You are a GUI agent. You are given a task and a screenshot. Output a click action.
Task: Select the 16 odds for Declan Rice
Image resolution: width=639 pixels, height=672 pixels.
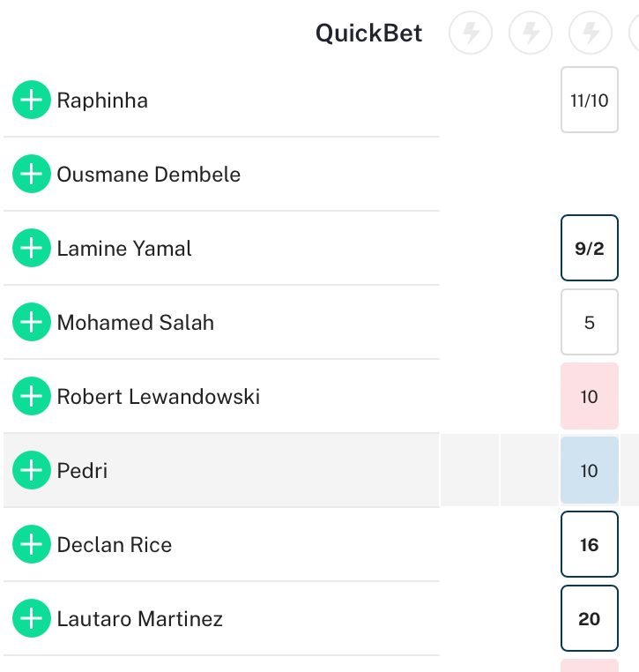pyautogui.click(x=590, y=545)
